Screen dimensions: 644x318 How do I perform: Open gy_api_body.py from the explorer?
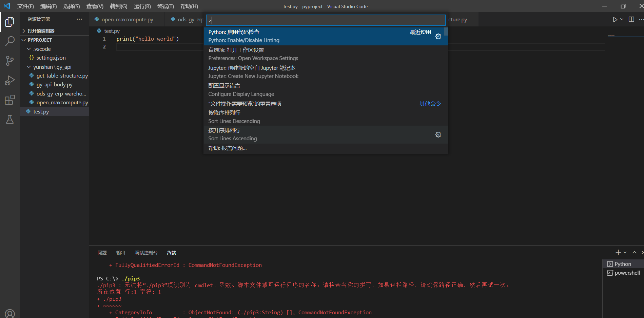tap(54, 85)
